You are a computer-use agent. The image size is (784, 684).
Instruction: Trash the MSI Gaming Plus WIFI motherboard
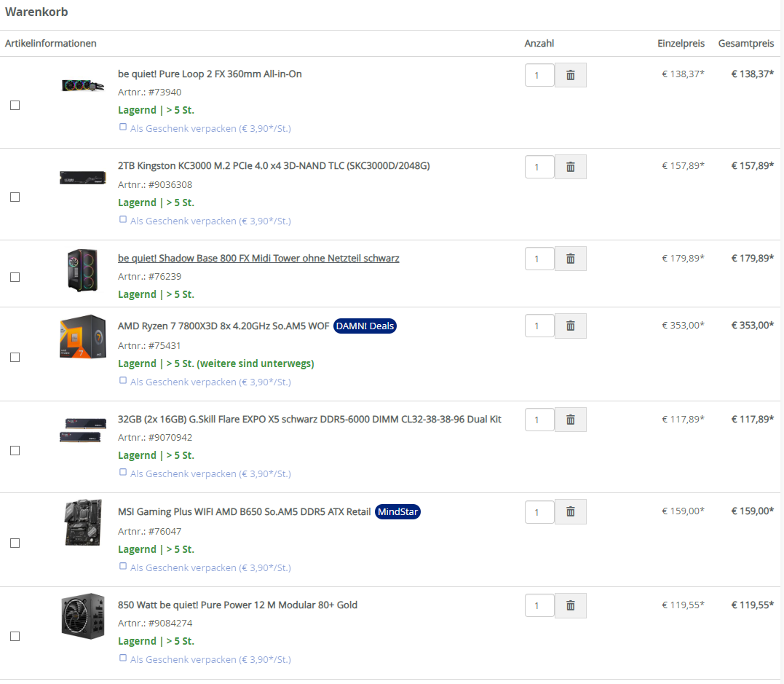tap(570, 512)
